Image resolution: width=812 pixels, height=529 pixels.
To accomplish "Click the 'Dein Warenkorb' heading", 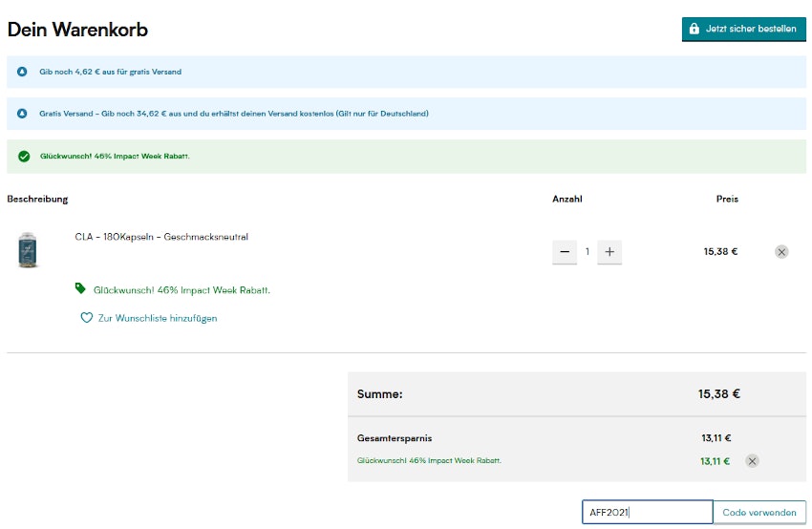I will click(x=77, y=30).
